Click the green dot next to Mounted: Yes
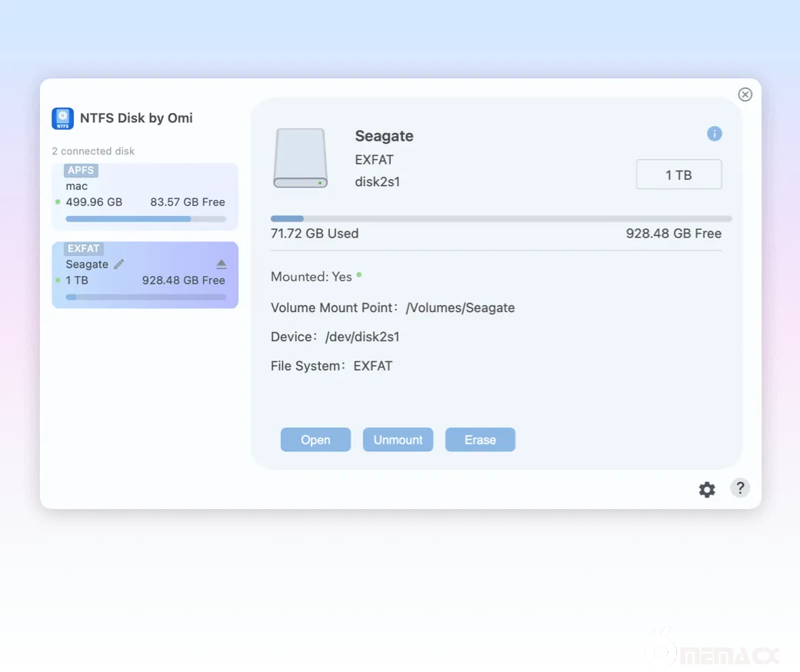Screen dimensions: 800x672 (x=359, y=274)
